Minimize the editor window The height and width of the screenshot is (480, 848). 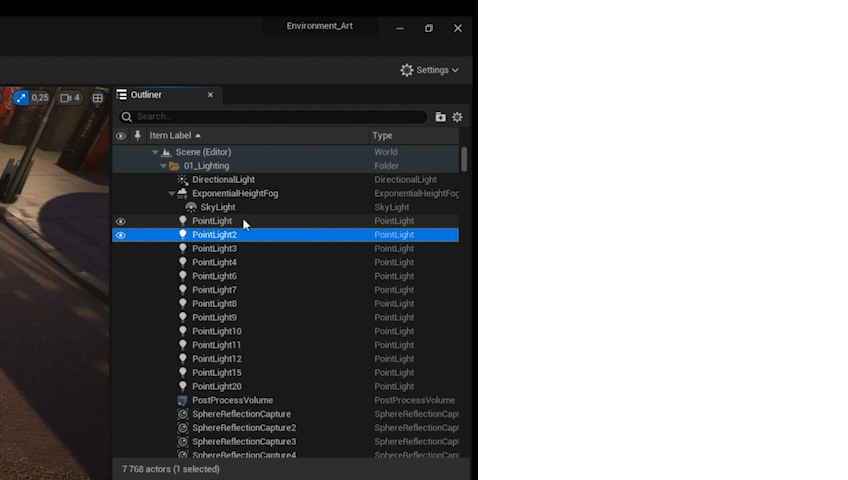[x=400, y=28]
